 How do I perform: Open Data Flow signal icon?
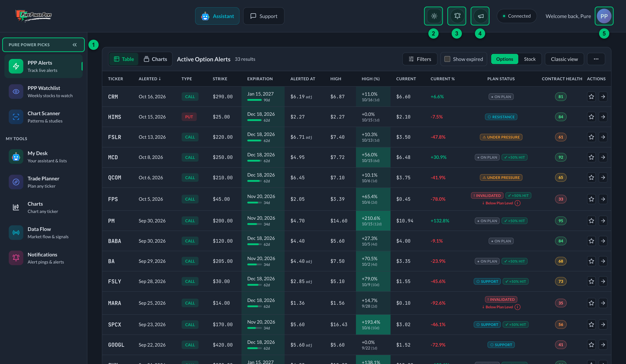(16, 232)
